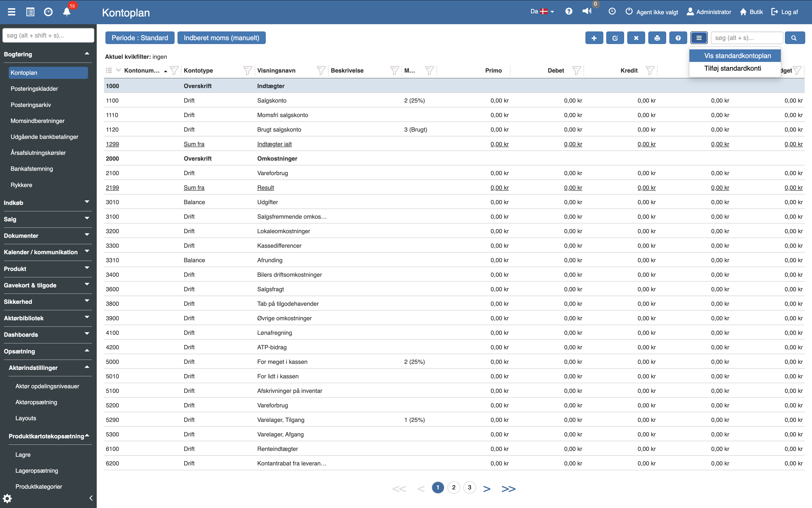Select Tilføj standardkonti menu entry
Screen dimensions: 812x508
click(x=732, y=68)
